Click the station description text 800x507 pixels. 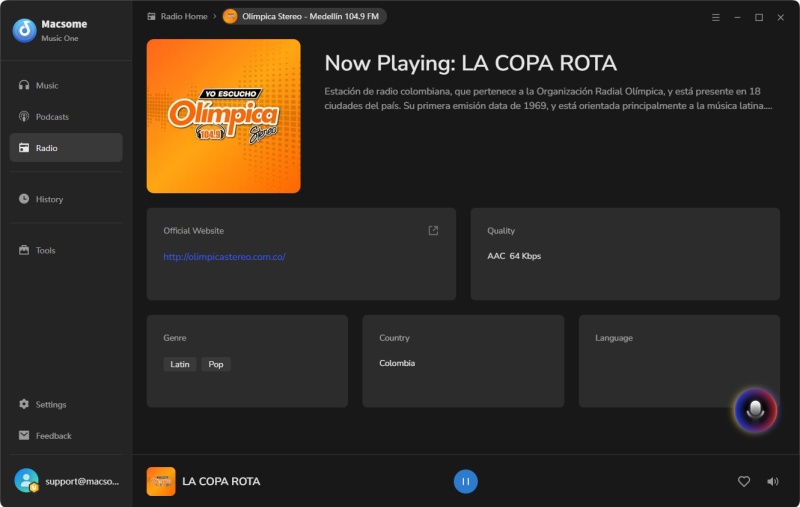(548, 98)
